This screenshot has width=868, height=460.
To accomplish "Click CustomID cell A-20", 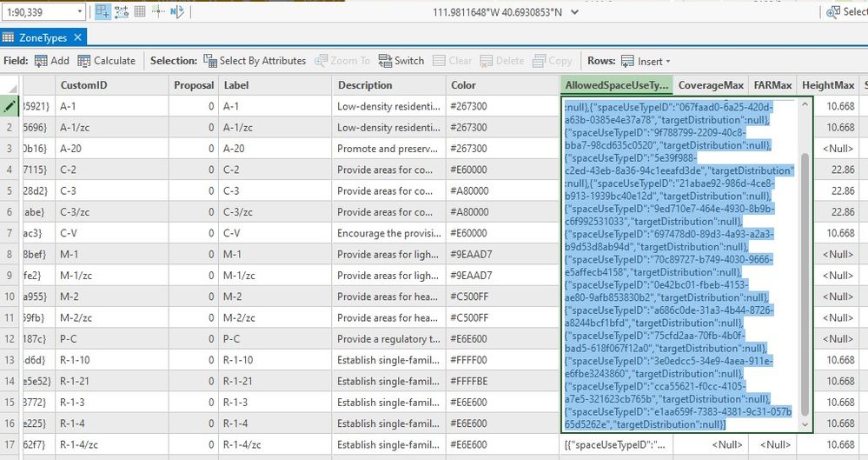I will click(111, 149).
